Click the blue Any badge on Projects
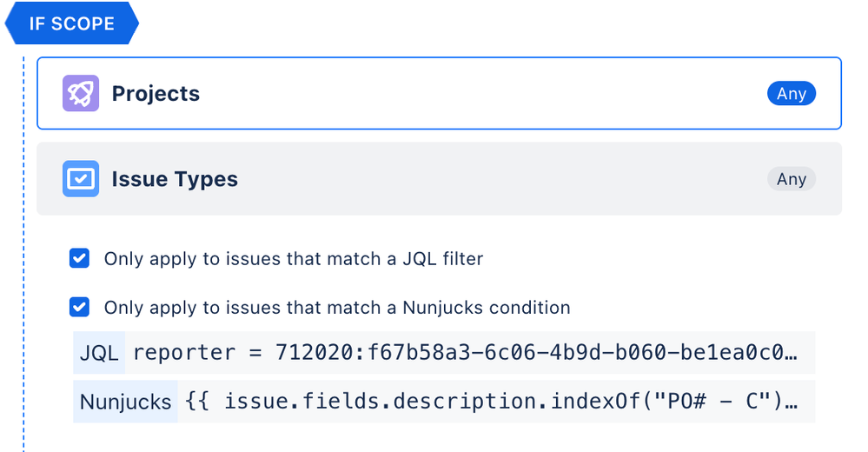The image size is (868, 452). pos(791,94)
